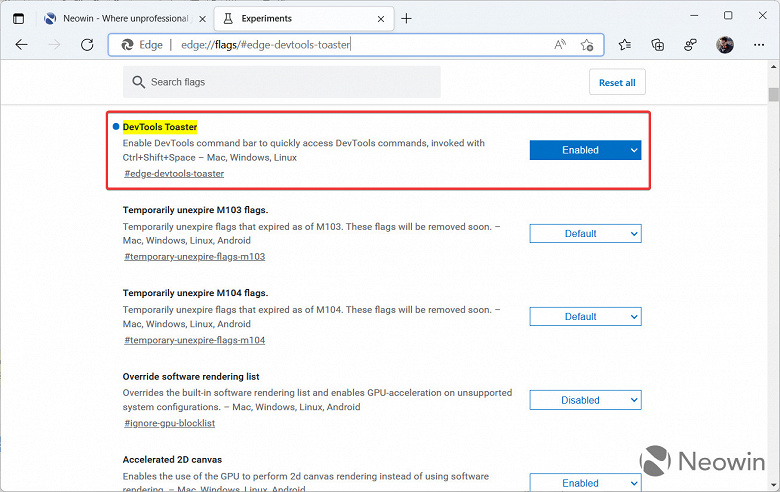Screen dimensions: 780x492
Task: Click the scrollbar down arrow
Action: coord(774,485)
